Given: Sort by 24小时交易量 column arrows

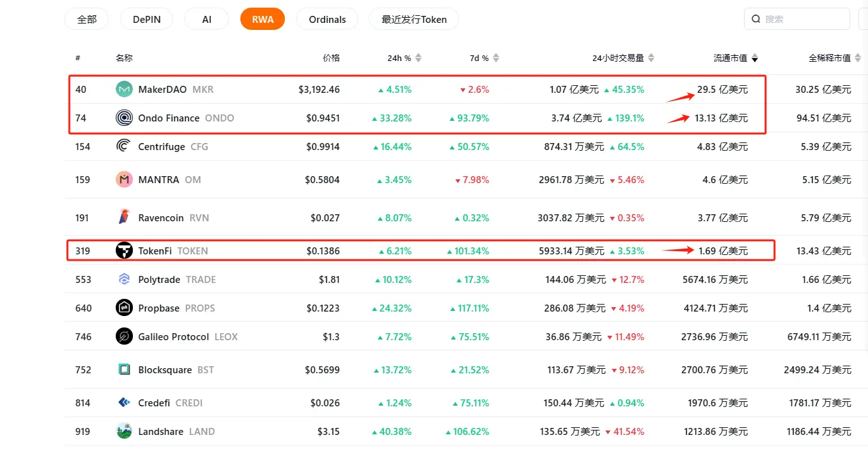Looking at the screenshot, I should pyautogui.click(x=651, y=58).
